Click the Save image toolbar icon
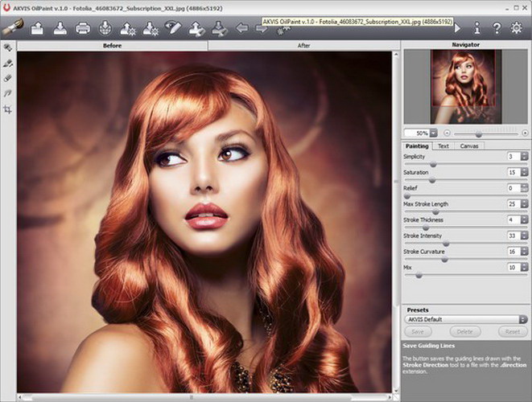 60,29
